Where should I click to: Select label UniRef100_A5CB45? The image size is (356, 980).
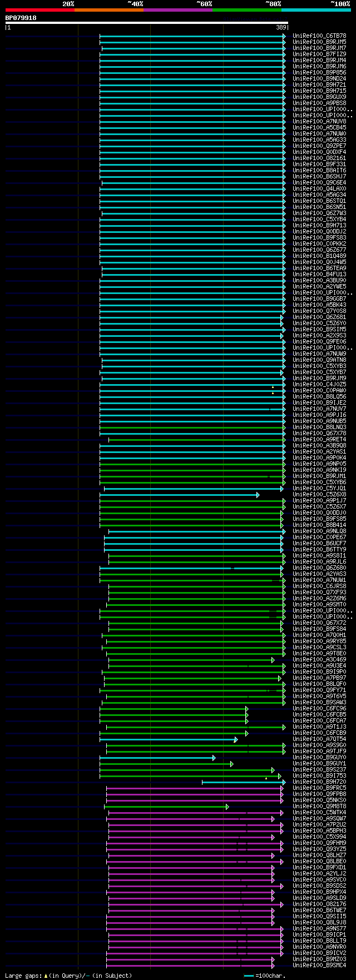click(319, 127)
